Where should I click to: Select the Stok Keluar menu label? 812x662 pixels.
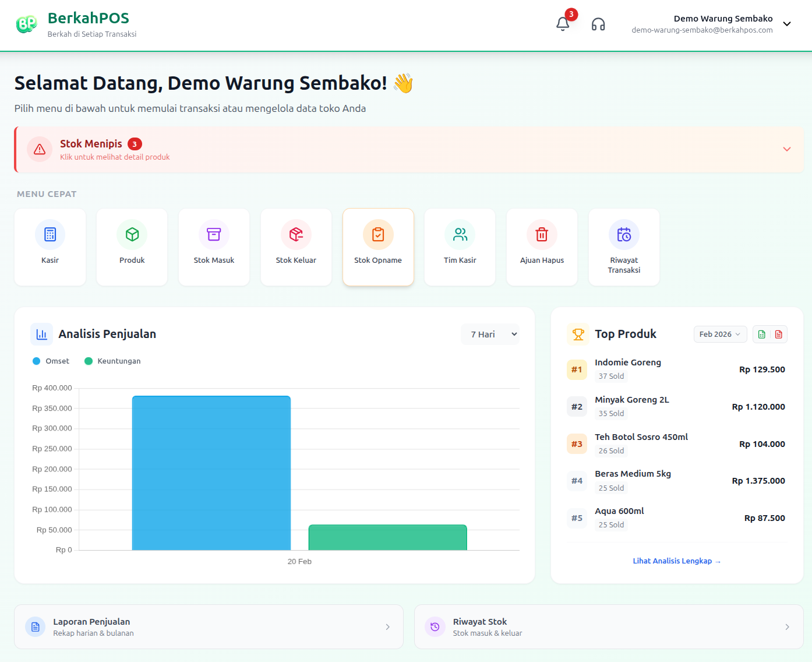[296, 260]
